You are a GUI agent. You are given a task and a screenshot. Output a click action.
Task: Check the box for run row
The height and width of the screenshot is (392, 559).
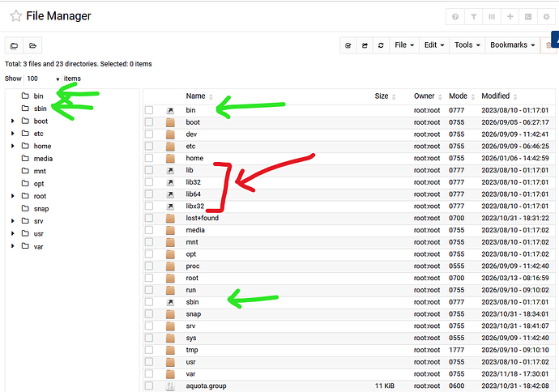[149, 290]
